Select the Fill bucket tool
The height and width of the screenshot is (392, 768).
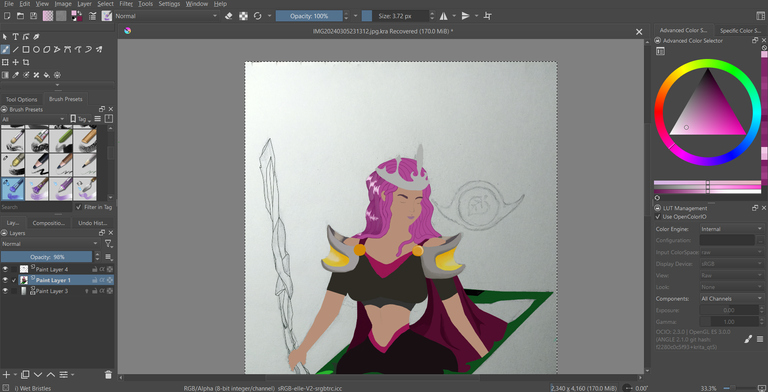coord(47,75)
